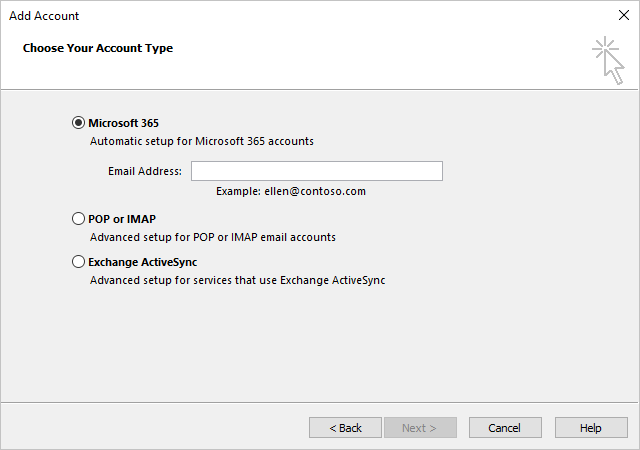
Task: Go back with the < Back button
Action: tap(345, 428)
